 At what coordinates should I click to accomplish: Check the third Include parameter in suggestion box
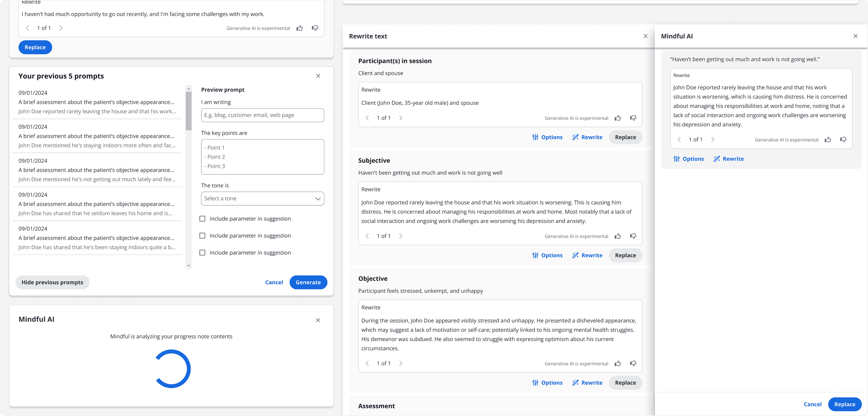point(203,252)
